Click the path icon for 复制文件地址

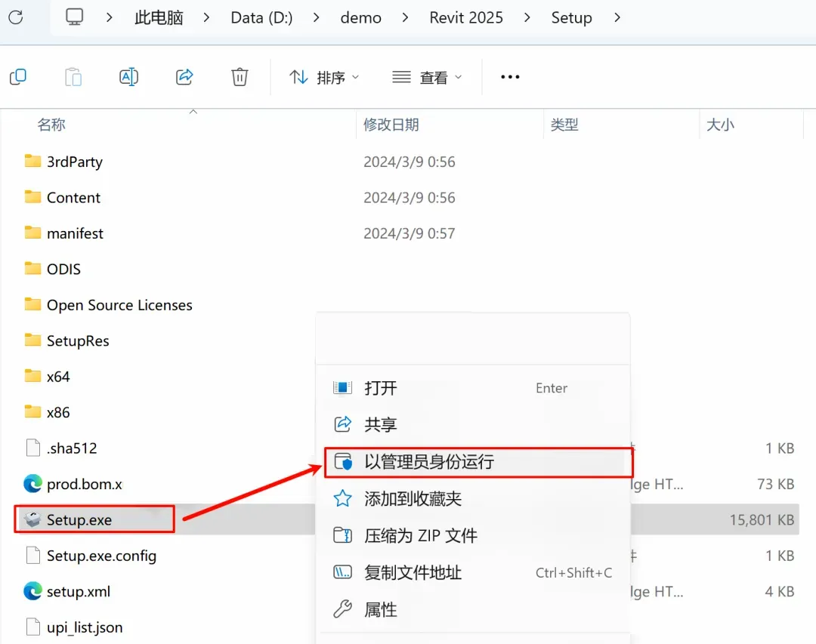(342, 572)
